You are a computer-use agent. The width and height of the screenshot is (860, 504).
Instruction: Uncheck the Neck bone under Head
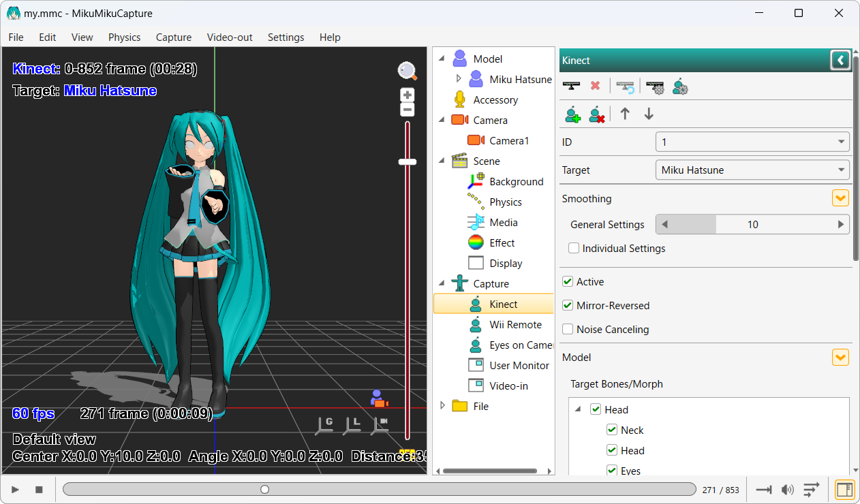point(611,430)
